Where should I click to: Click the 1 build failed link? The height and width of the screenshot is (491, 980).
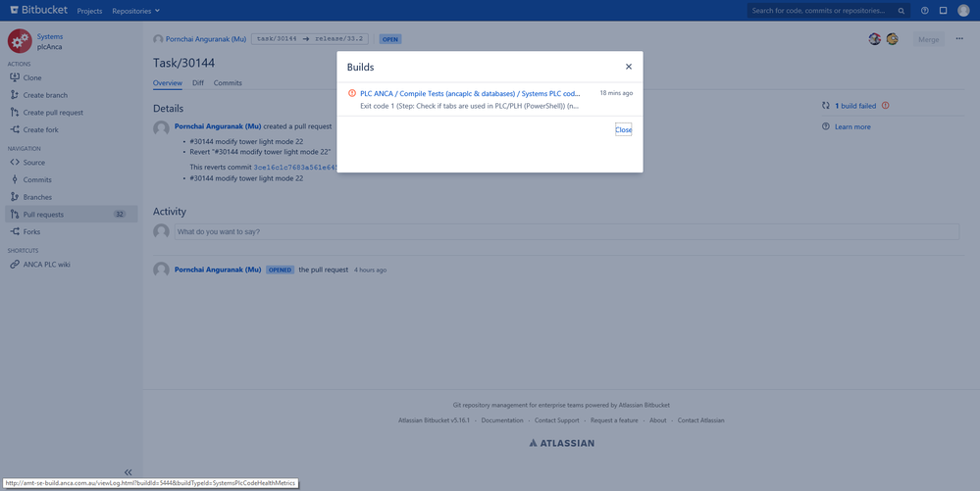(855, 106)
